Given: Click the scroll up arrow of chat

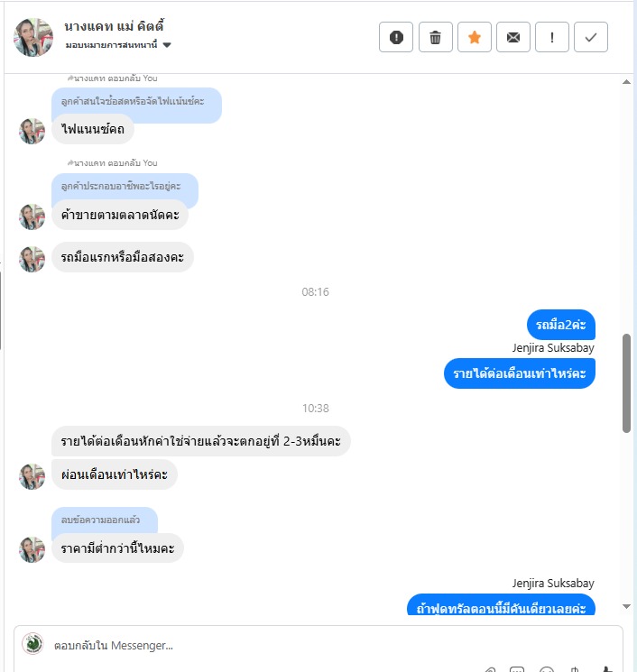Looking at the screenshot, I should pos(626,82).
